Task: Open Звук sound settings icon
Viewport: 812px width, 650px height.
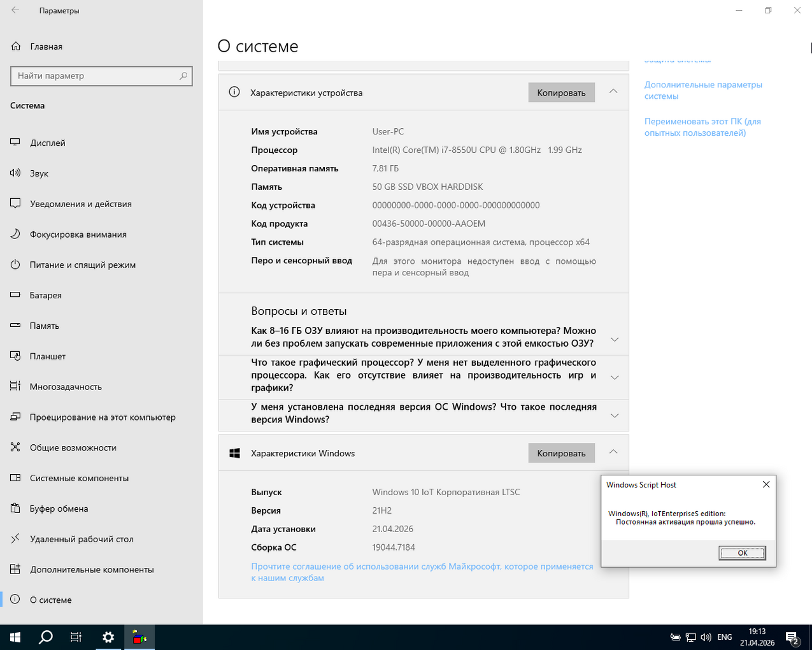Action: click(x=15, y=173)
